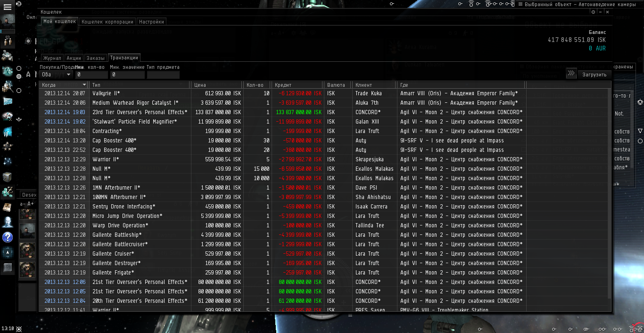
Task: Open the People & Places sidebar icon
Action: pos(8,222)
